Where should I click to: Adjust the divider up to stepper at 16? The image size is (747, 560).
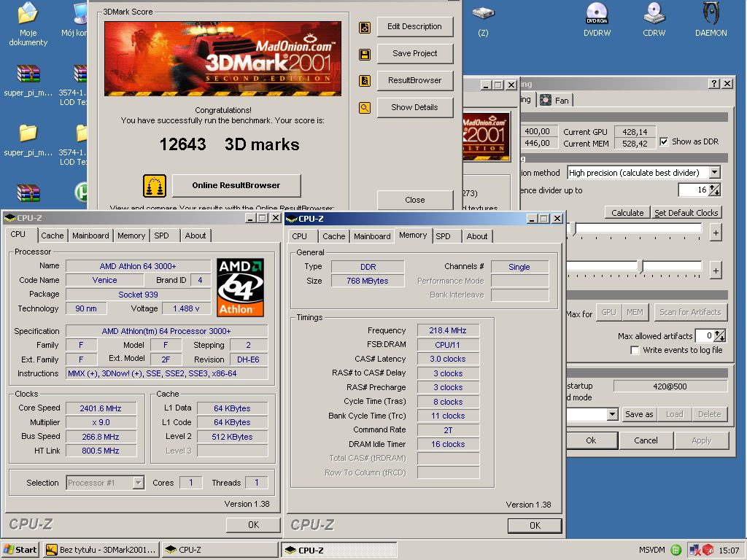coord(715,190)
